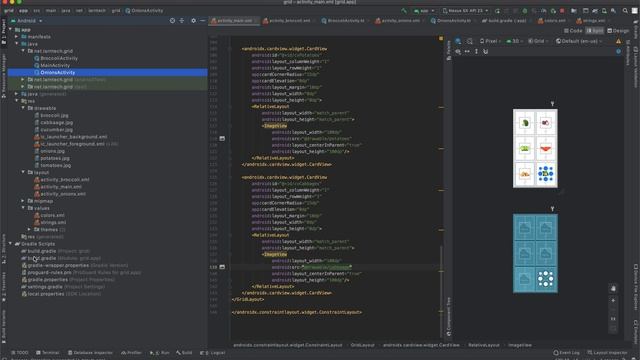Switch editor to Design view
Image resolution: width=640 pixels, height=360 pixels.
coord(618,31)
